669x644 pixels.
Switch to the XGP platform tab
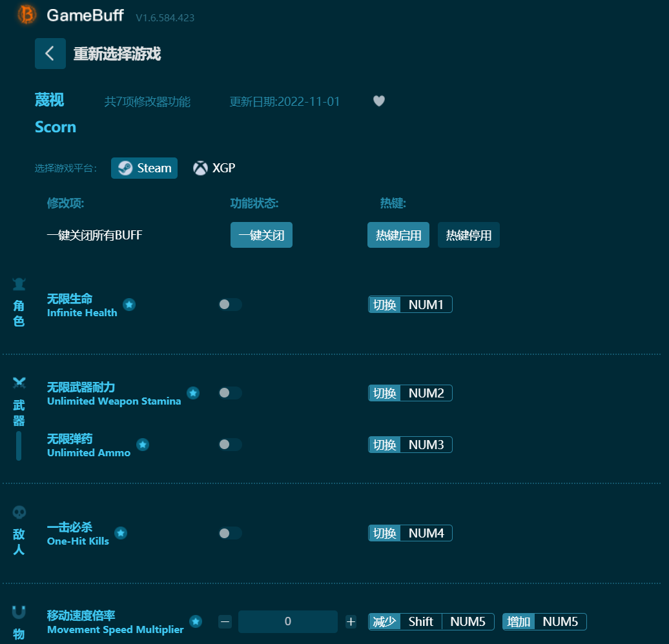pos(214,168)
